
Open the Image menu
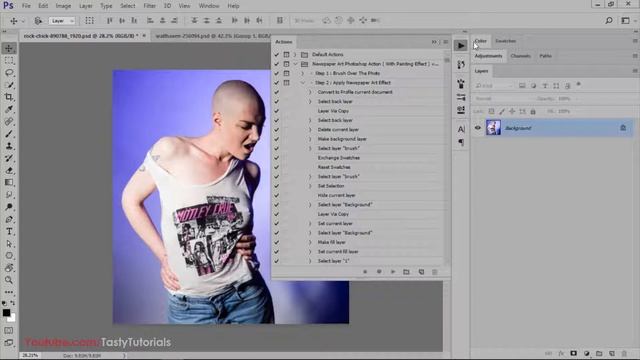[63, 6]
